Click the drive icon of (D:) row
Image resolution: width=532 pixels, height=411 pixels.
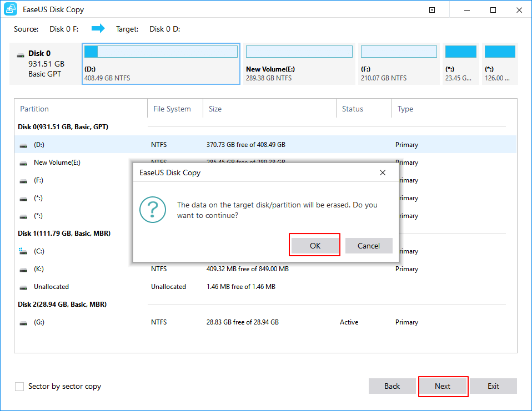[23, 146]
